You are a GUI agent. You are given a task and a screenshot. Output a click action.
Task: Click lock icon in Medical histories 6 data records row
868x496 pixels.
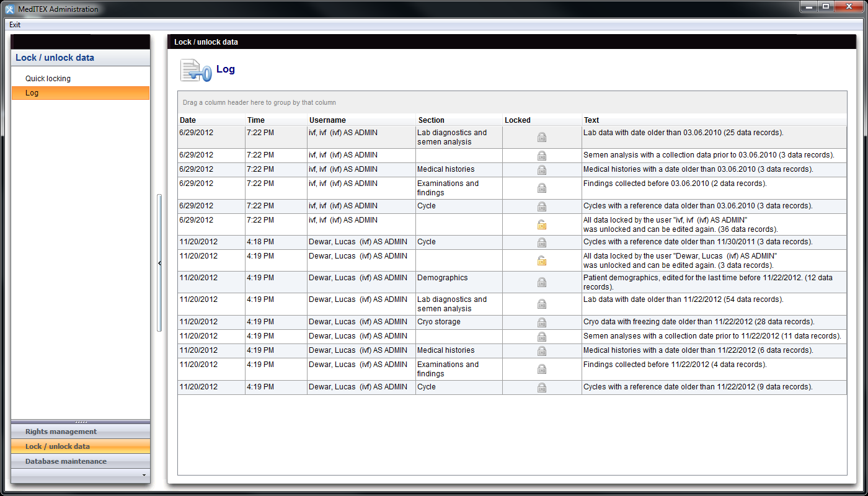tap(542, 351)
